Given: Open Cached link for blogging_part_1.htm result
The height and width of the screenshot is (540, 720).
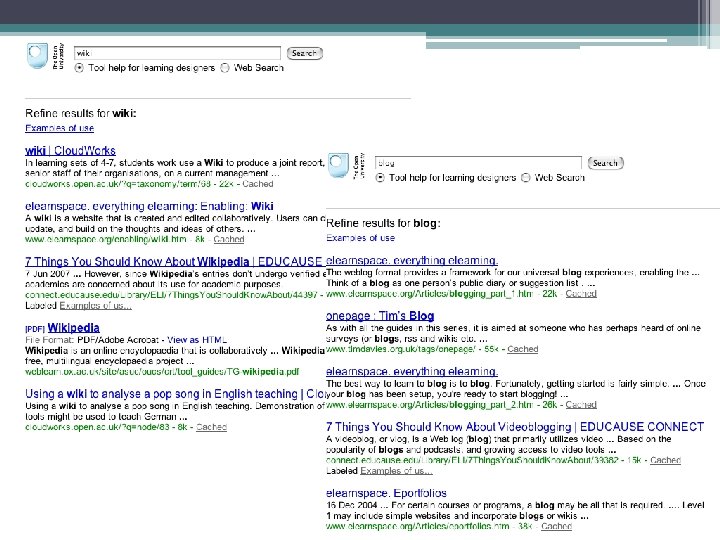Looking at the screenshot, I should (581, 293).
